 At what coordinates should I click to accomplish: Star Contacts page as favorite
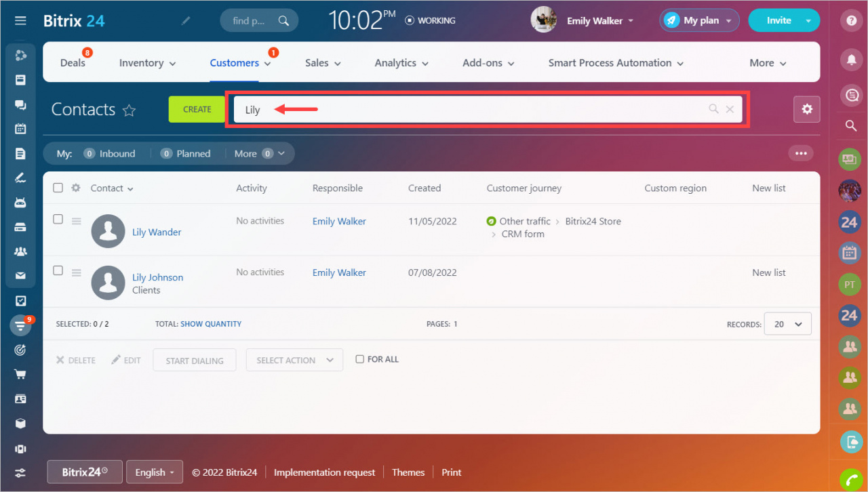(x=129, y=110)
